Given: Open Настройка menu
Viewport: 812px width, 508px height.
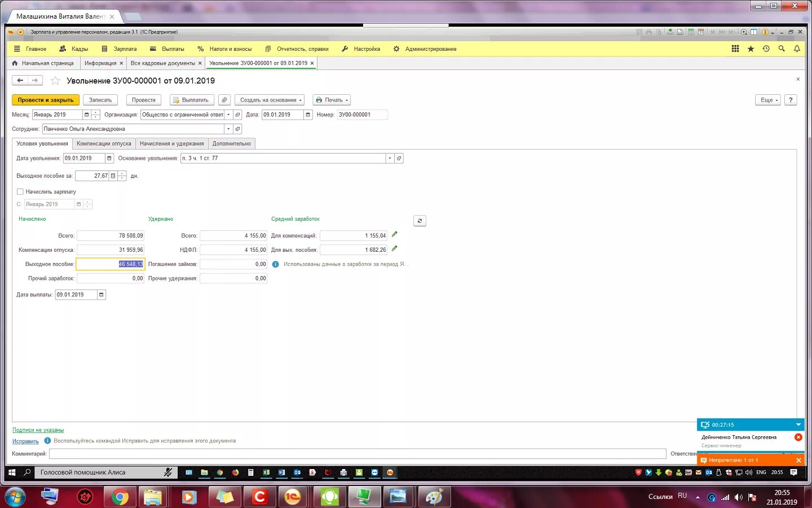Looking at the screenshot, I should (361, 49).
